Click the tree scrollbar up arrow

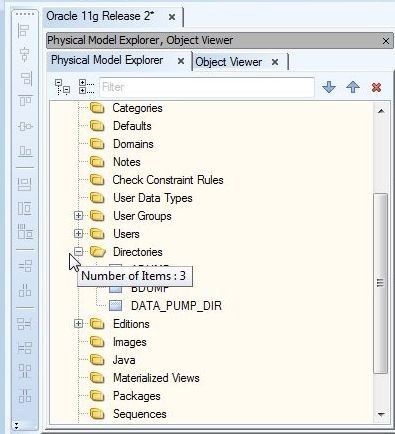[x=381, y=111]
